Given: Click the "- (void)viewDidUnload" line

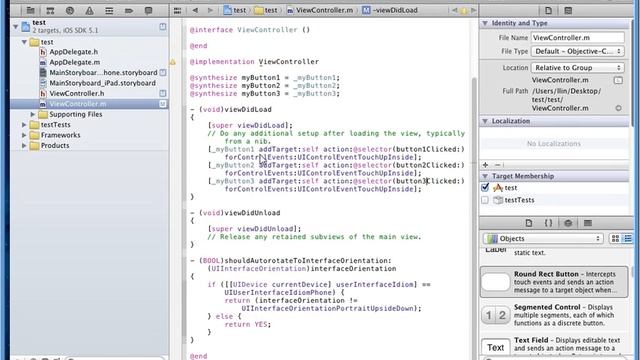Looking at the screenshot, I should click(x=236, y=213).
